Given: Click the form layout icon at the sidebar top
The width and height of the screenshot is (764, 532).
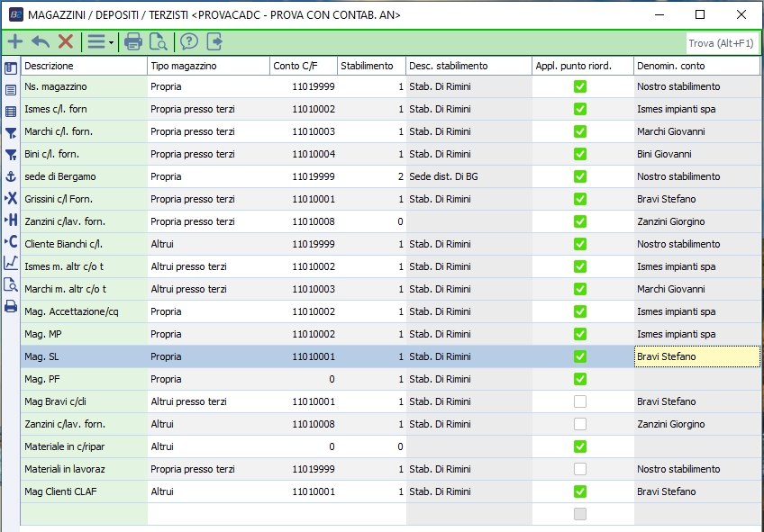Looking at the screenshot, I should tap(11, 68).
